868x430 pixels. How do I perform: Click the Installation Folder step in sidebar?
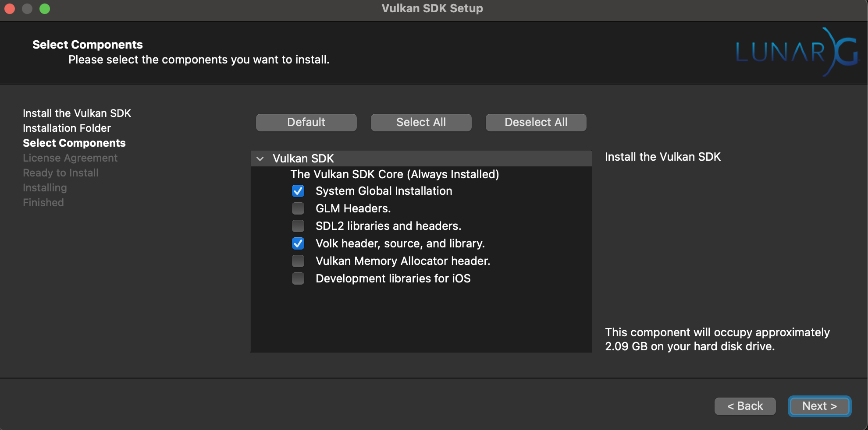[67, 128]
